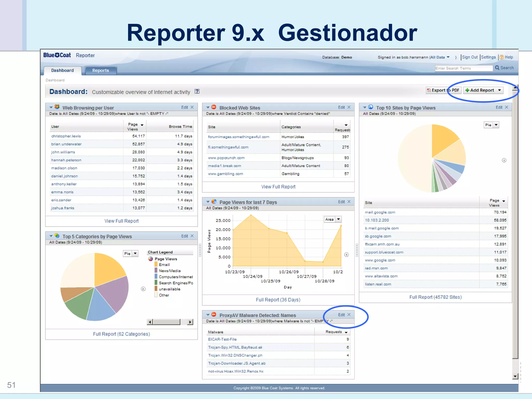
Task: Close the Top 5 Categories panel
Action: 192,236
